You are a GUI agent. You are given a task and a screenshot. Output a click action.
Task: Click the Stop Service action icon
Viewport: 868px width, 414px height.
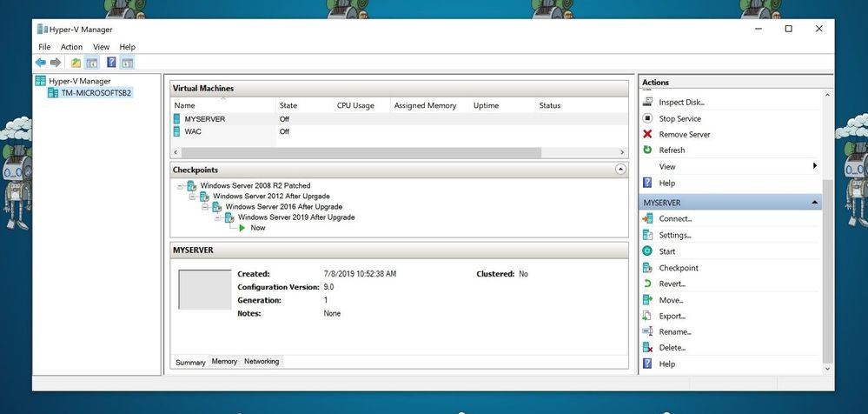click(x=647, y=118)
